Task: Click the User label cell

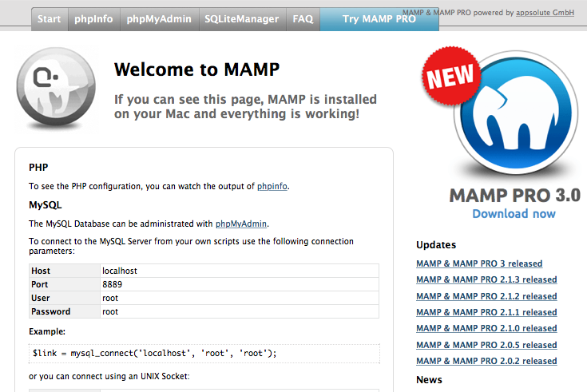Action: (x=65, y=298)
